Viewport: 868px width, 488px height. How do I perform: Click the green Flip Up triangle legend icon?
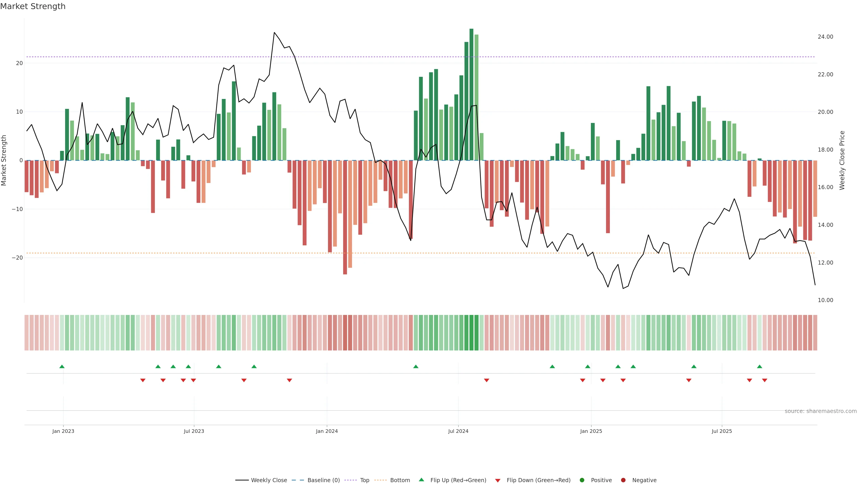tap(421, 480)
